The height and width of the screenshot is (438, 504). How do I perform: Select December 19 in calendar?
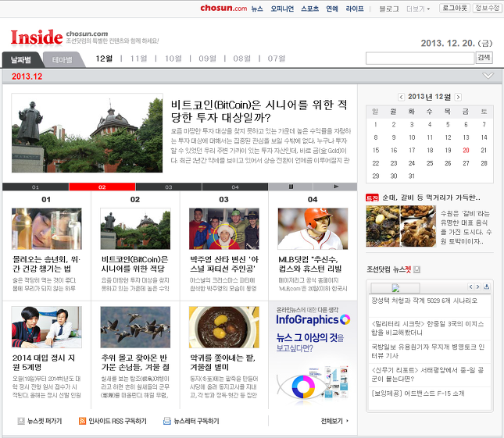point(448,150)
